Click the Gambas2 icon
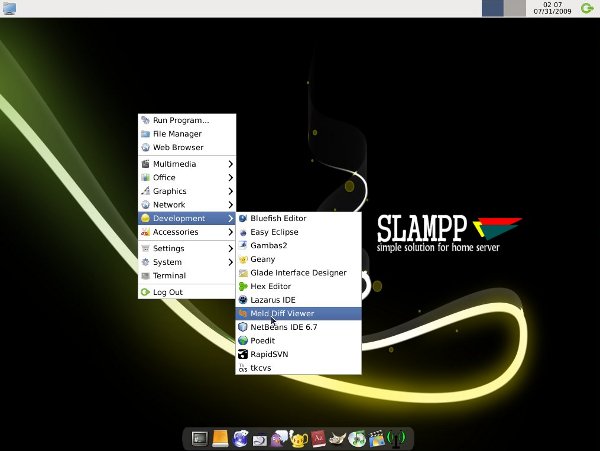Image resolution: width=600 pixels, height=451 pixels. (243, 246)
